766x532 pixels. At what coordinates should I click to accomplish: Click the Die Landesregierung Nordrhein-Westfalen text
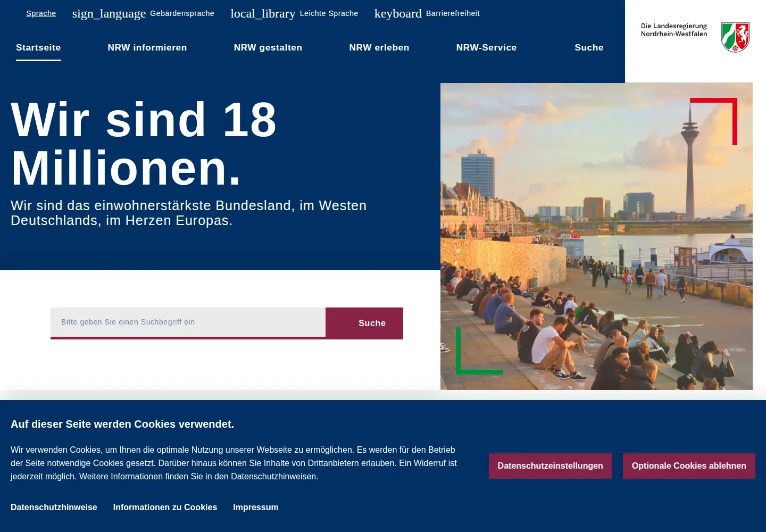[674, 30]
